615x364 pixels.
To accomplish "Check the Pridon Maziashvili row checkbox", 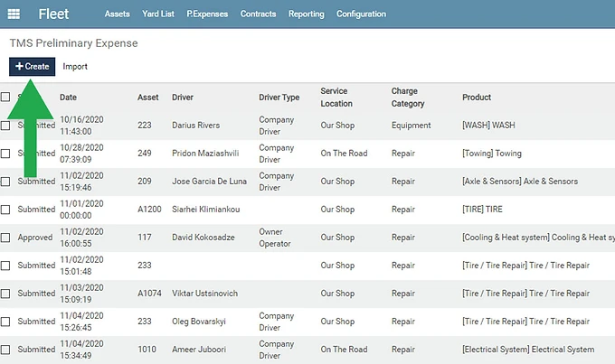I will tap(5, 154).
